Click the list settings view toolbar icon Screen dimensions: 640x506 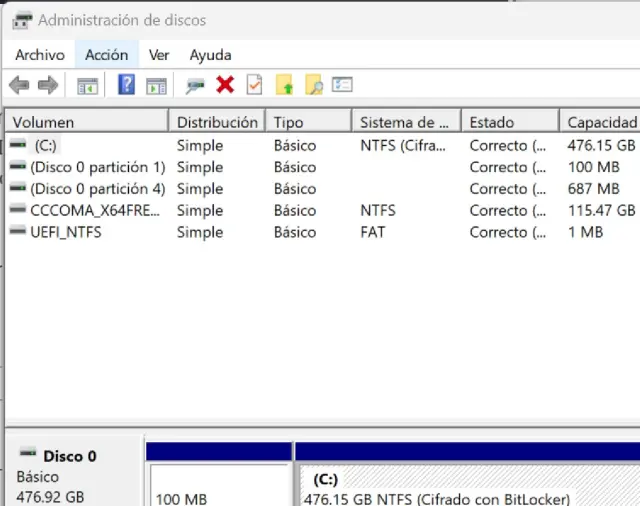pos(343,86)
